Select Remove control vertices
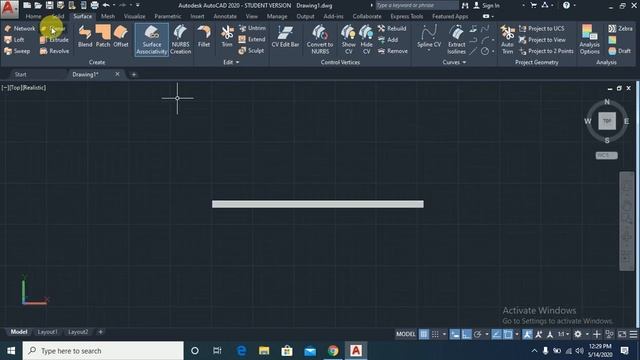This screenshot has height=360, width=640. (x=393, y=51)
